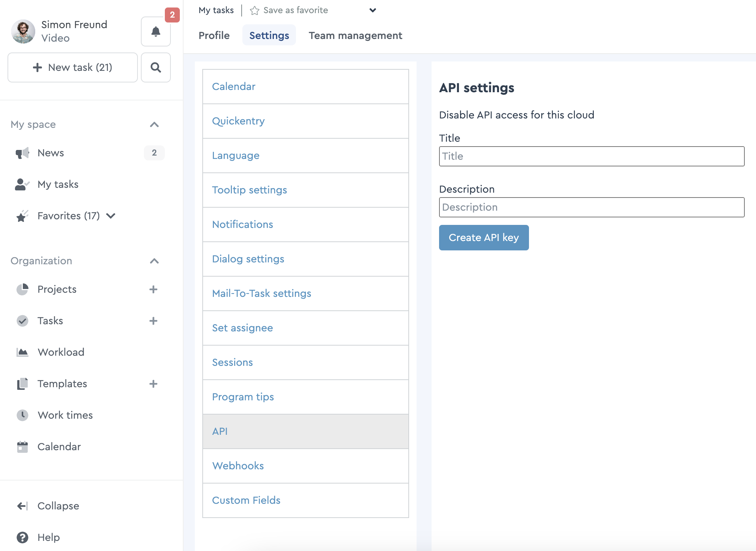This screenshot has height=551, width=756.
Task: Click the Help question mark icon
Action: coord(22,538)
